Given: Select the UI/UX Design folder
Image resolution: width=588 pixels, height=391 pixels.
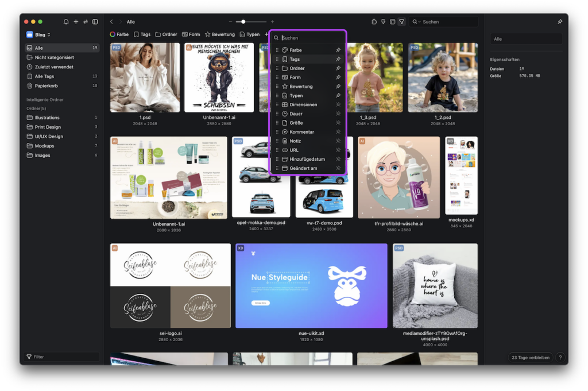Looking at the screenshot, I should point(62,137).
